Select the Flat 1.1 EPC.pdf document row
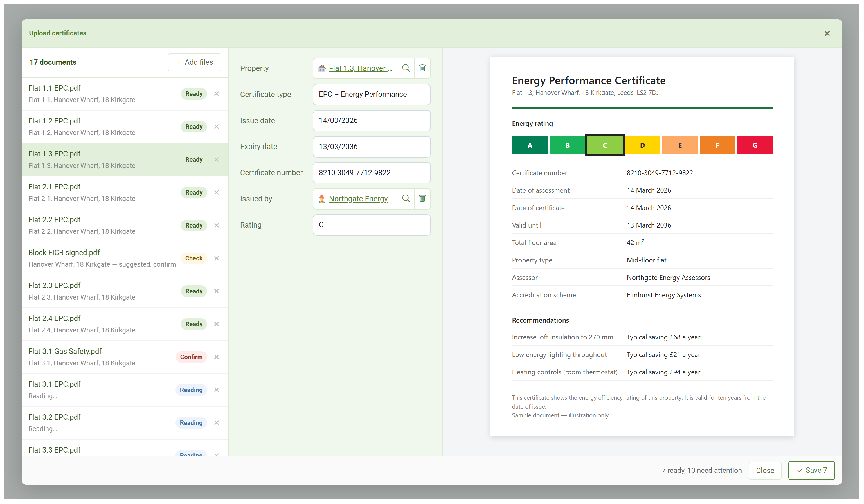The width and height of the screenshot is (864, 504). (125, 94)
